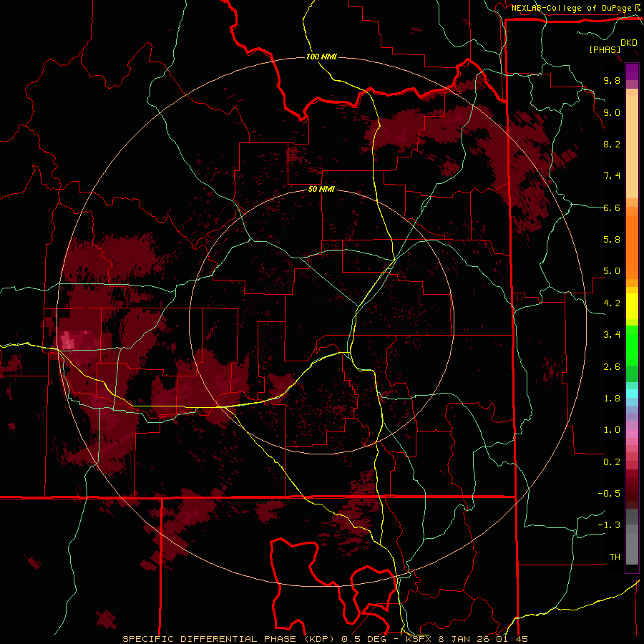The width and height of the screenshot is (644, 644).
Task: Click the 9.0 value on the color scale
Action: [x=612, y=112]
